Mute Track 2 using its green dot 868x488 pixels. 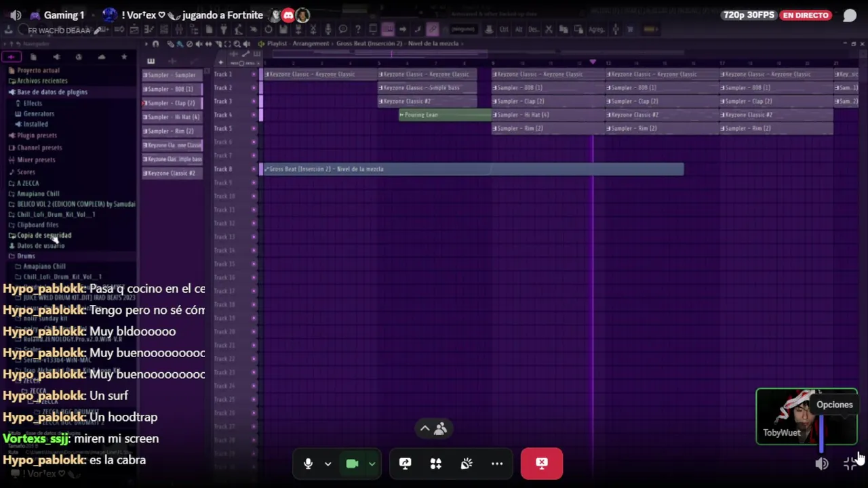pyautogui.click(x=254, y=87)
